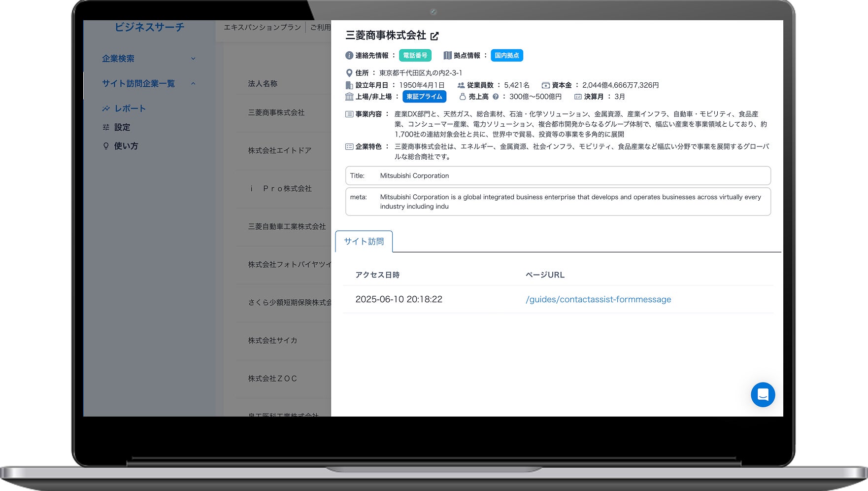
Task: Open the レポート sidebar item
Action: coord(130,108)
